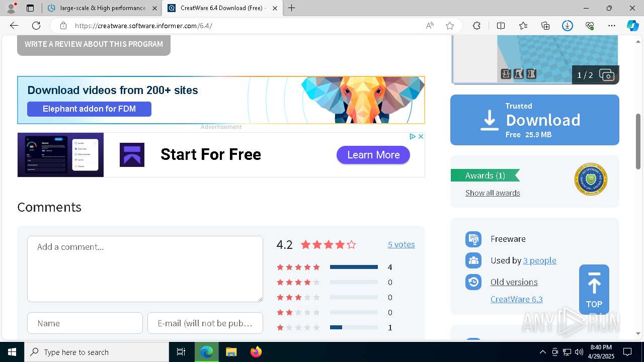This screenshot has width=644, height=362.
Task: Click the Used by people icon
Action: (x=473, y=260)
